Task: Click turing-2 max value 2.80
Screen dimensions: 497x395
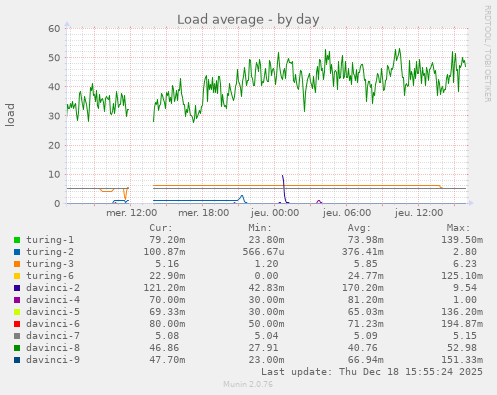Action: pyautogui.click(x=465, y=252)
